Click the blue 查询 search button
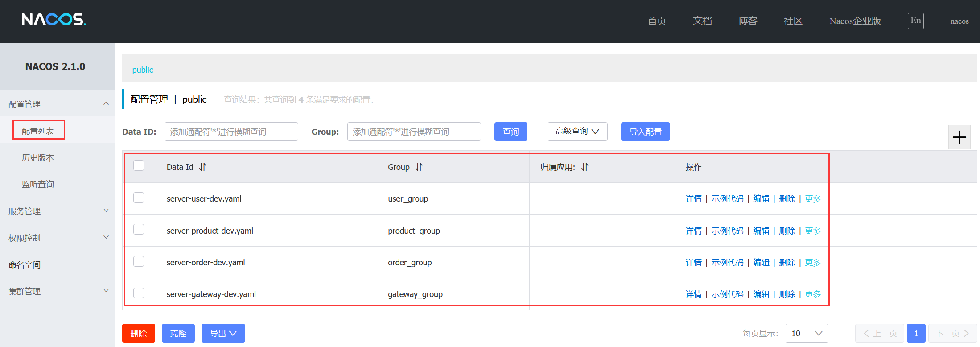980x347 pixels. coord(511,132)
